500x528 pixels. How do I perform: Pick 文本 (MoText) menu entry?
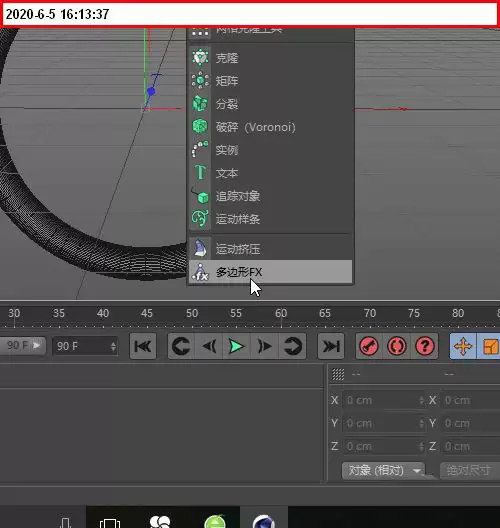(270, 173)
